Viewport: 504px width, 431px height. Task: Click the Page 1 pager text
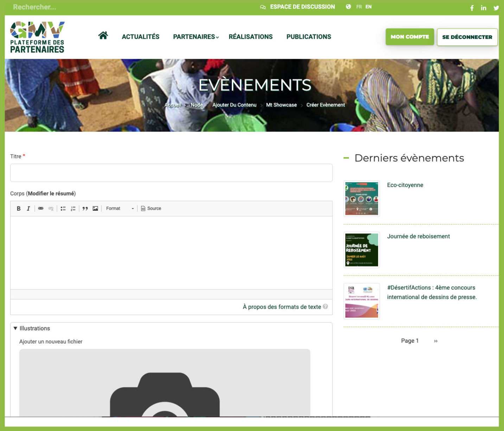410,341
